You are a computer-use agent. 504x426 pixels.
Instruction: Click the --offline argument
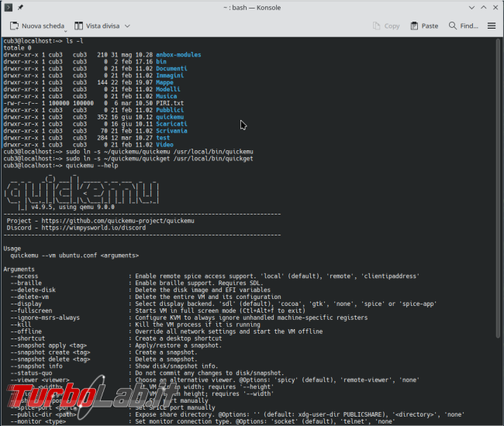point(26,332)
